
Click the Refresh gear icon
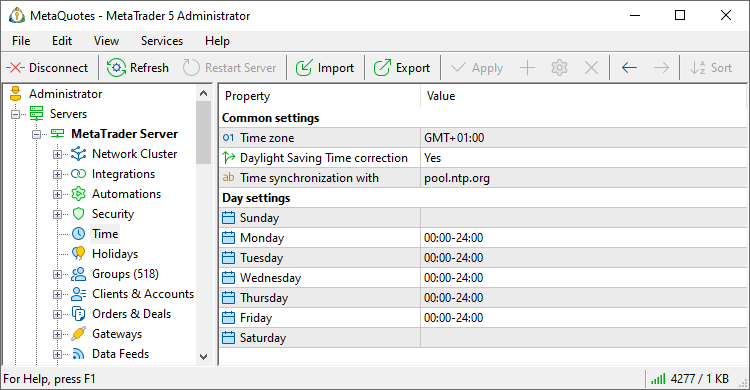(x=116, y=68)
